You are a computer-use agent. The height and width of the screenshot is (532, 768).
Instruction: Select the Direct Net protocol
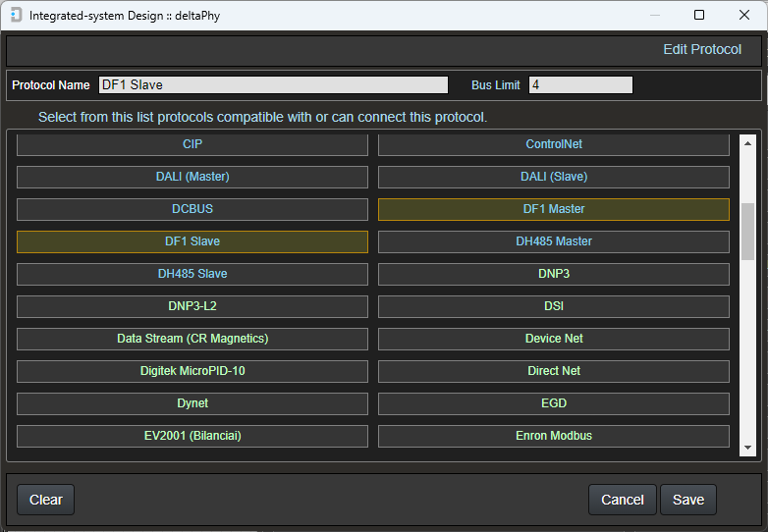(554, 370)
